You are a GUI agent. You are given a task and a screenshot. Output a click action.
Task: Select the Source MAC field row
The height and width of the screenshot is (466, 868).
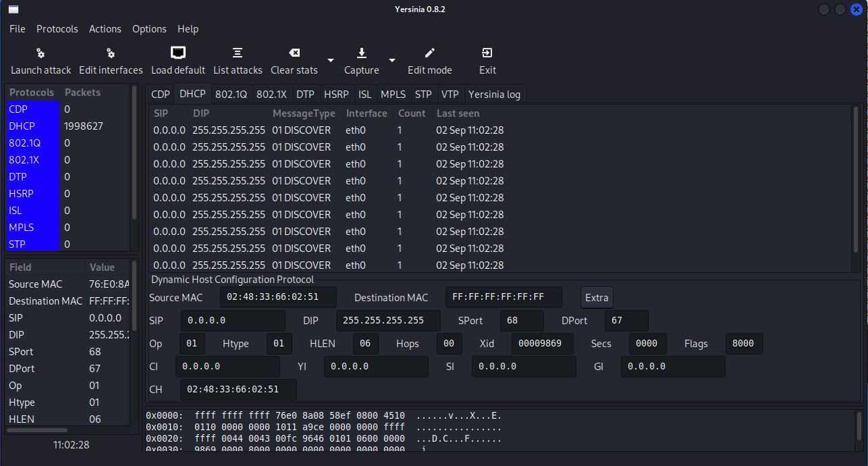tap(67, 284)
